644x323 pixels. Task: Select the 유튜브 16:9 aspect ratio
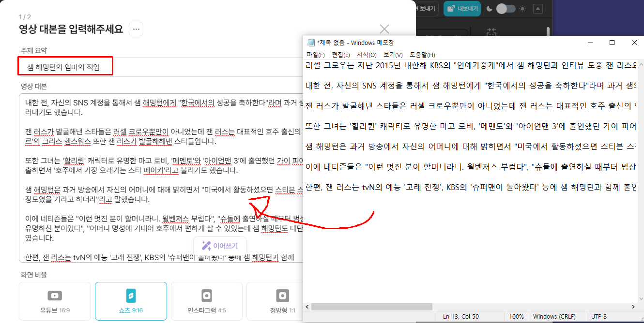pyautogui.click(x=55, y=302)
